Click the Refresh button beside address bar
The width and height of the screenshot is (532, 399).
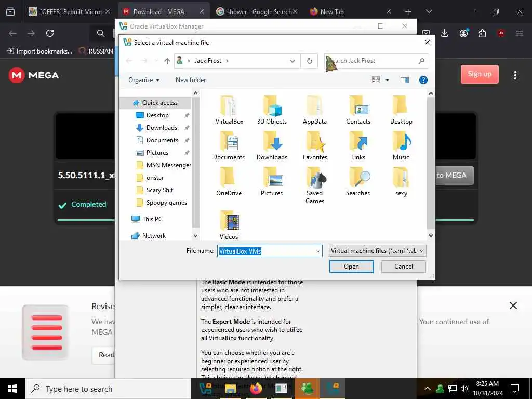(310, 61)
